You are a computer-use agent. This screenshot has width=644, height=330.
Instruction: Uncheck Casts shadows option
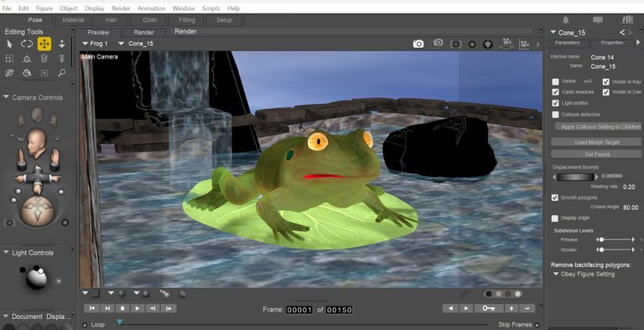click(555, 92)
